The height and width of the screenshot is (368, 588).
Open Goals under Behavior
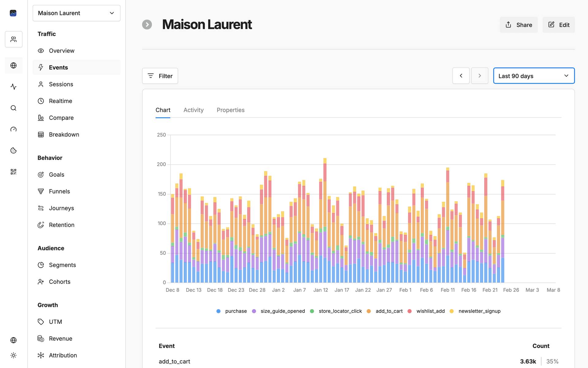[77, 174]
